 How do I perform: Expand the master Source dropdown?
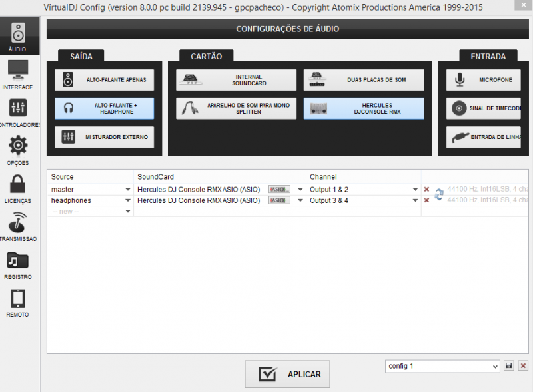click(x=127, y=190)
